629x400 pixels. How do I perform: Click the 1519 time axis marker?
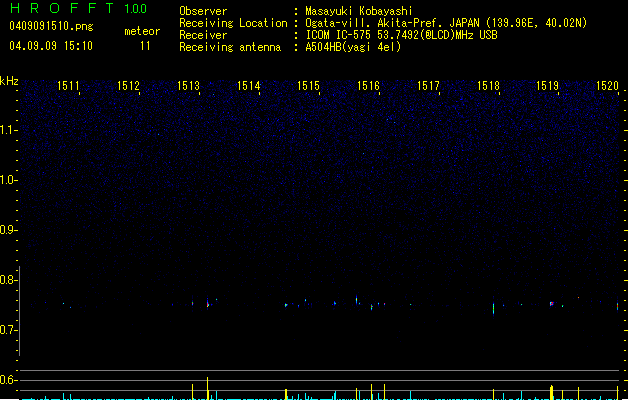click(x=548, y=86)
